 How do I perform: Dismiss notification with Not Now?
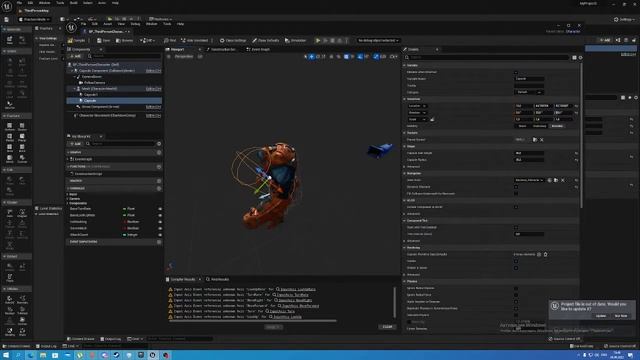click(621, 316)
